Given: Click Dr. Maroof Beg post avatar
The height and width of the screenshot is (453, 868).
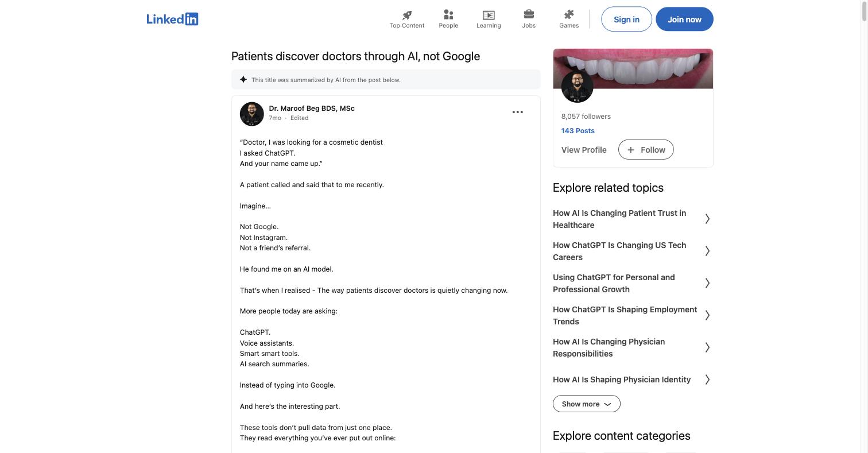Looking at the screenshot, I should click(252, 114).
